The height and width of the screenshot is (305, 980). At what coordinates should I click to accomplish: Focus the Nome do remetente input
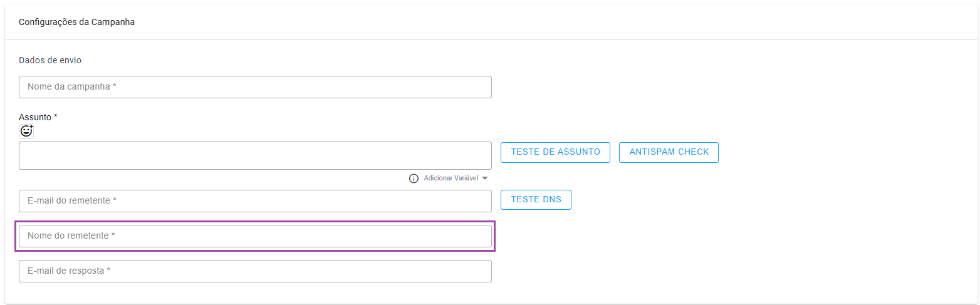coord(255,236)
